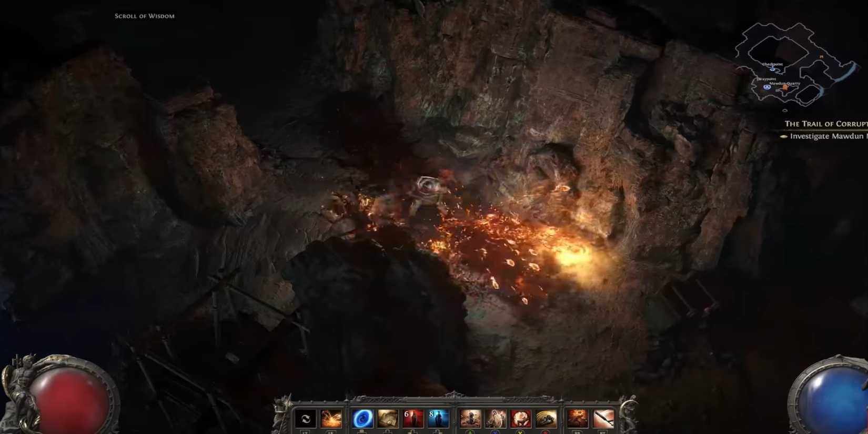Click the Waypoint marker on the minimap
Image resolution: width=868 pixels, height=434 pixels.
point(767,87)
